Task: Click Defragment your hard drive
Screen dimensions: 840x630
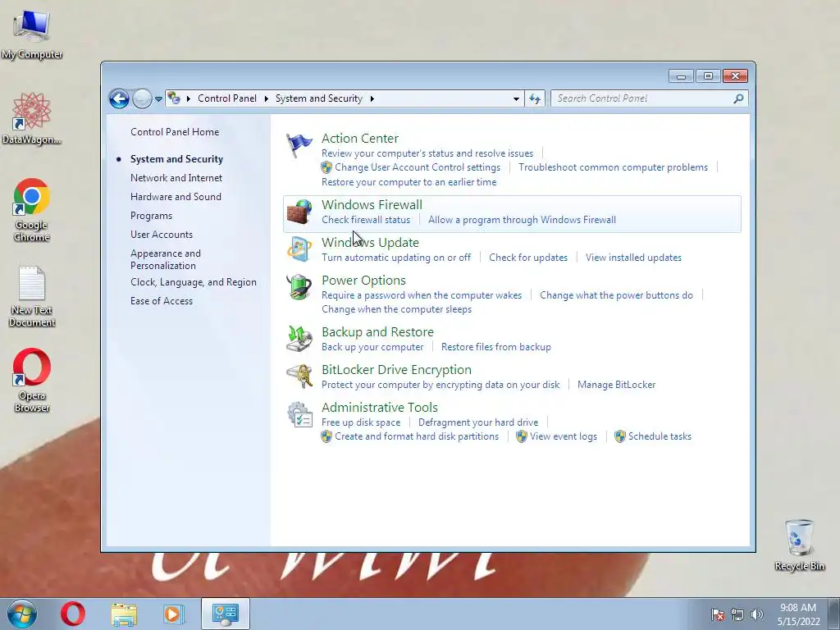Action: click(x=478, y=422)
